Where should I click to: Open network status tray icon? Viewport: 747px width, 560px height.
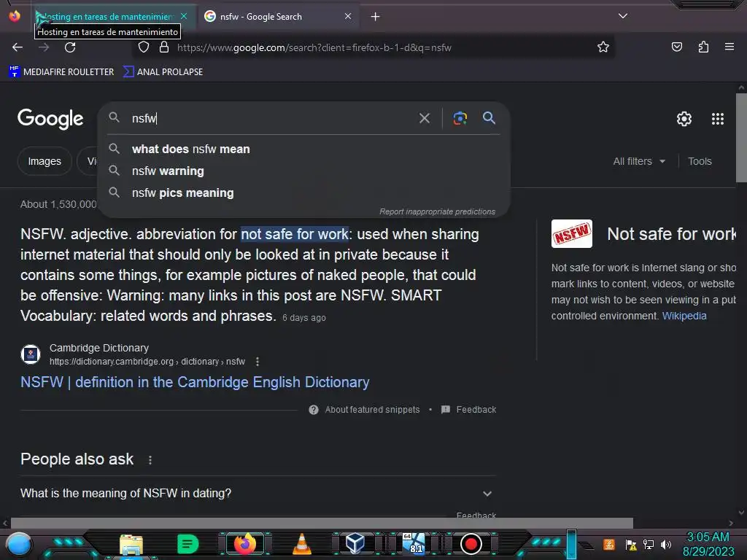[x=649, y=544]
